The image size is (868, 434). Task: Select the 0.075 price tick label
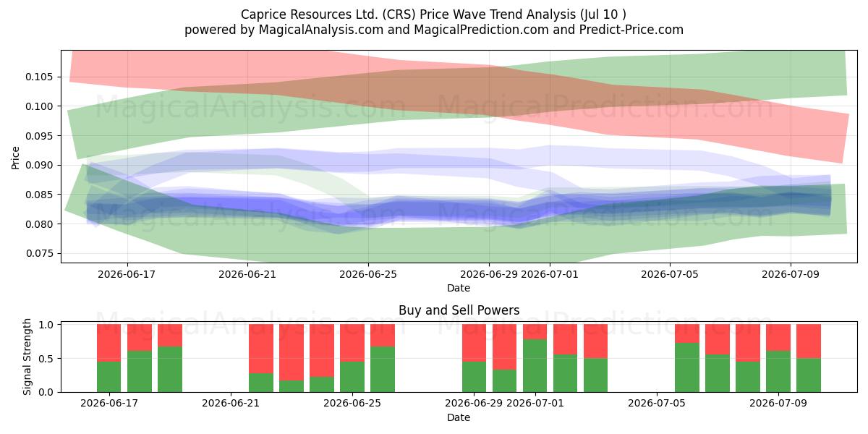[41, 253]
